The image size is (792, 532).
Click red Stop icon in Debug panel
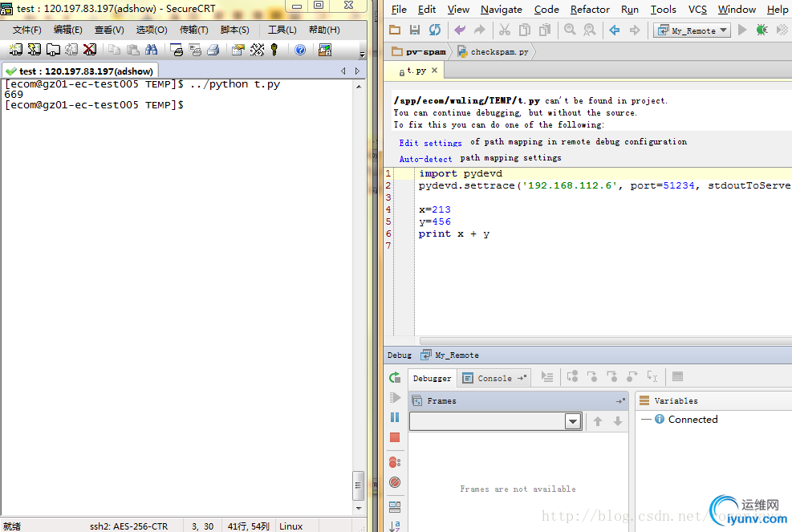[395, 437]
